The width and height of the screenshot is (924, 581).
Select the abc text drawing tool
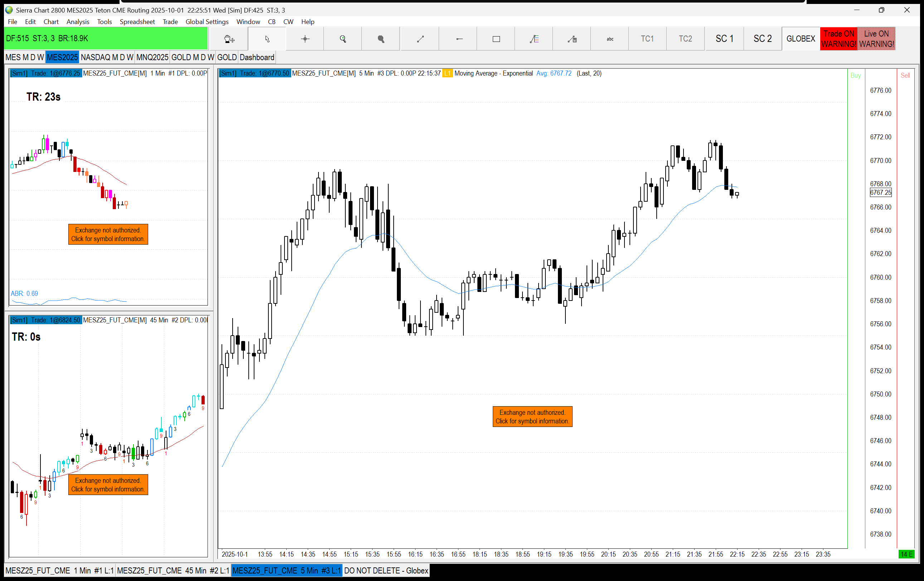pyautogui.click(x=610, y=39)
